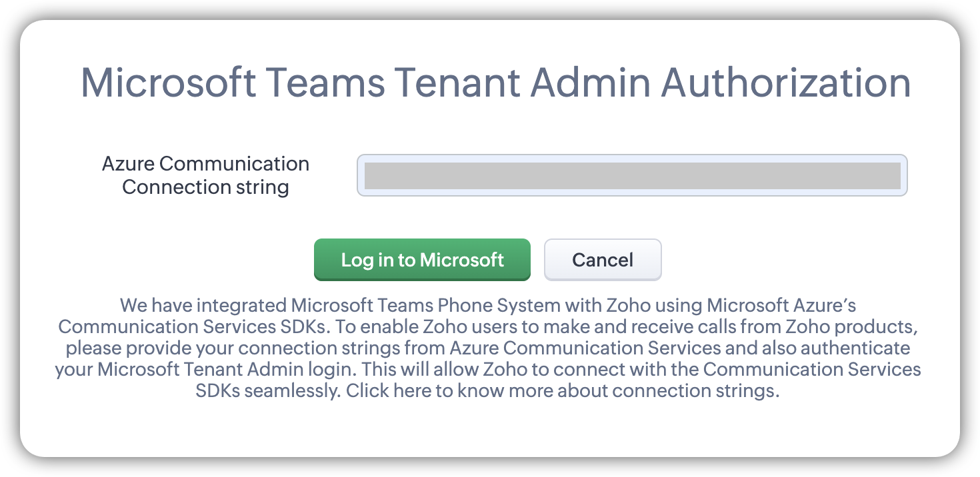Viewport: 980px width, 477px height.
Task: Click the word 'Authorization' in the dialog title
Action: pyautogui.click(x=785, y=83)
